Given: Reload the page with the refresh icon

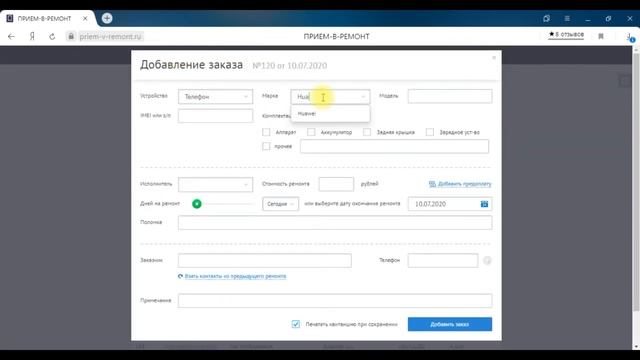Looking at the screenshot, I should (x=52, y=36).
